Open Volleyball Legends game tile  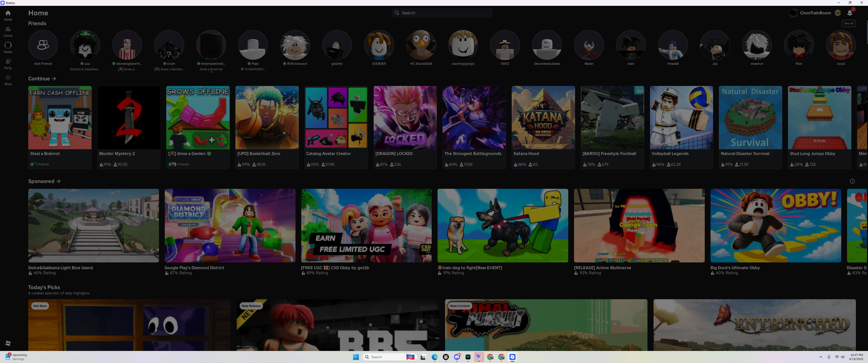(x=681, y=117)
